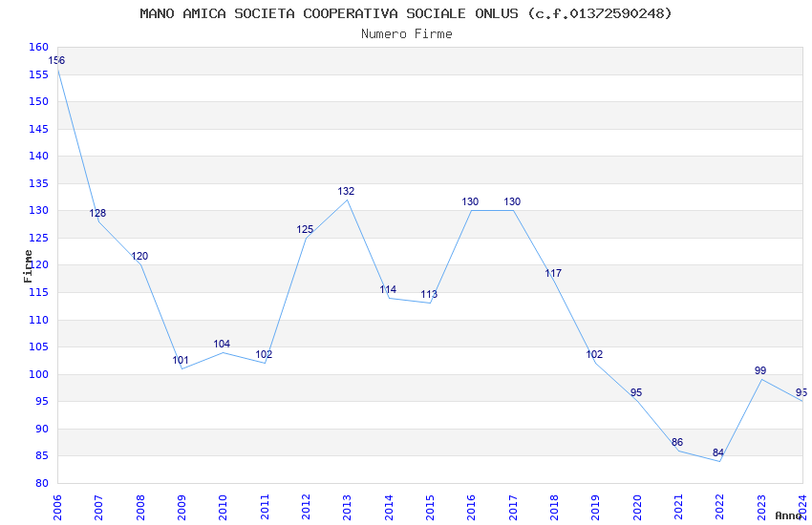Click the y-axis value 125
812x525 pixels.
[39, 238]
